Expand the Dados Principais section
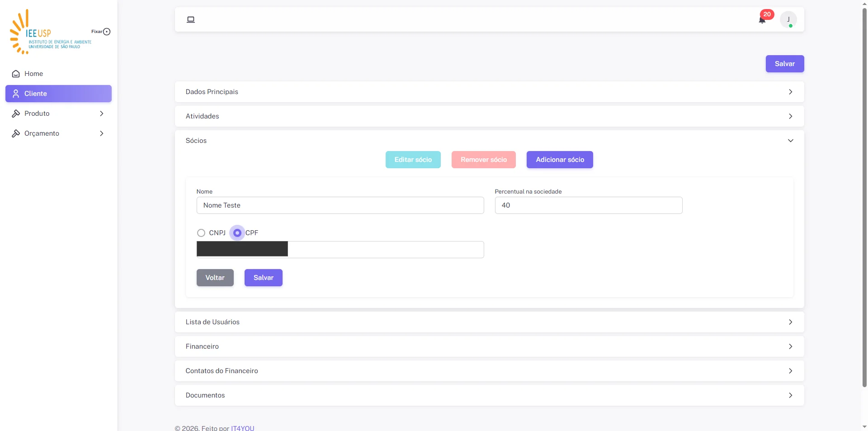 pos(489,92)
